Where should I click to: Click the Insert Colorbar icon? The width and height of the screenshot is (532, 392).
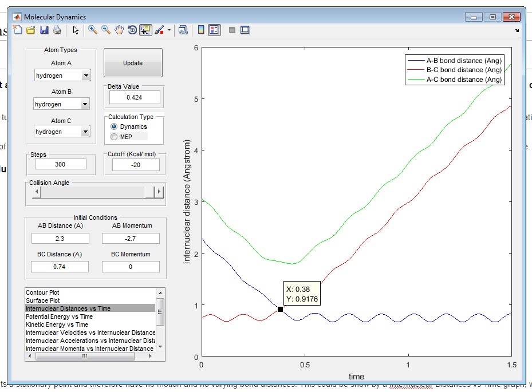(x=201, y=30)
